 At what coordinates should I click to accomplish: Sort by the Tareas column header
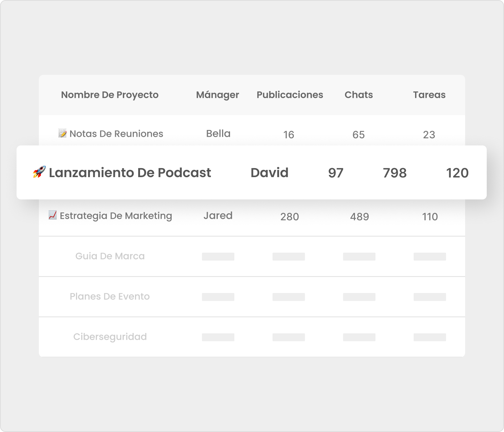tap(429, 95)
